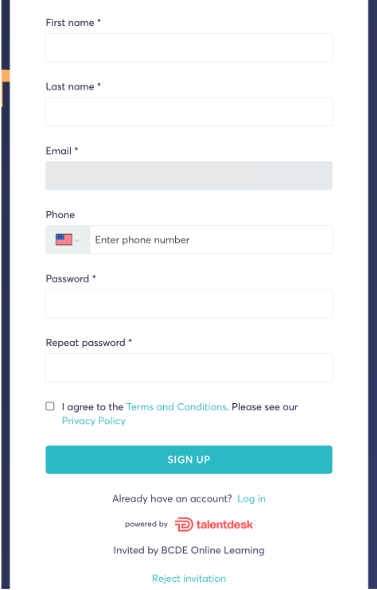This screenshot has width=377, height=590.
Task: Open country code chevron beside the flag
Action: tap(77, 240)
